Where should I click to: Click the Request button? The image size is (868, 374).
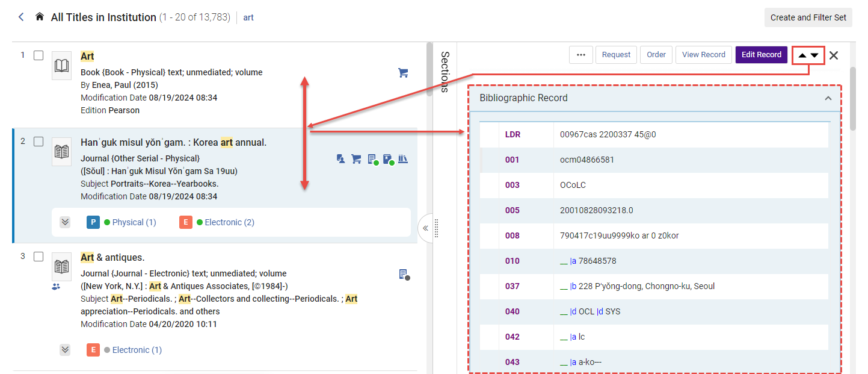click(x=616, y=55)
